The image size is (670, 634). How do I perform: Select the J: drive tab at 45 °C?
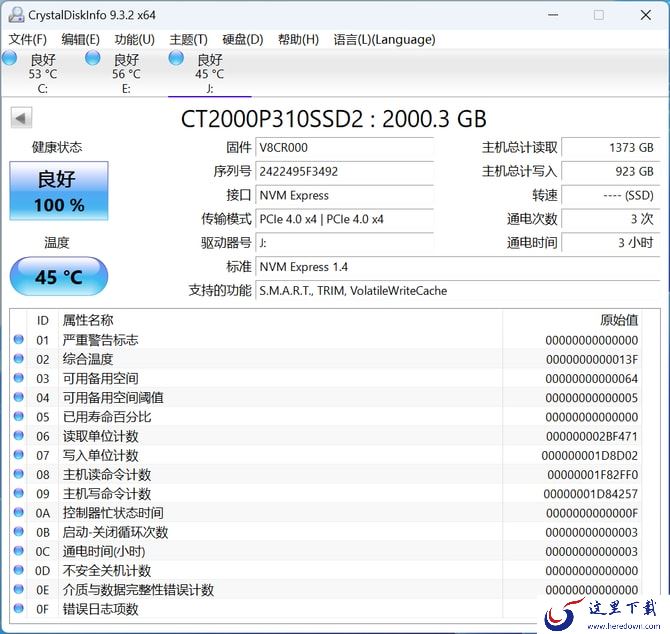click(x=209, y=73)
